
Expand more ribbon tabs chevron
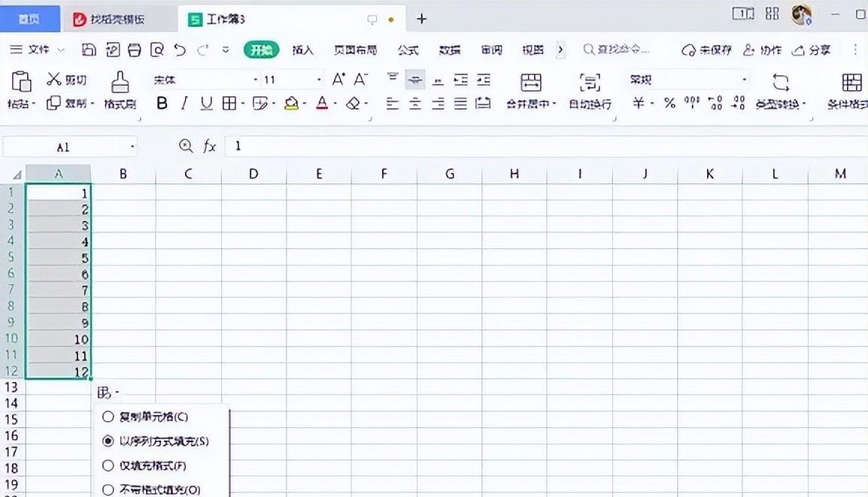[x=561, y=50]
